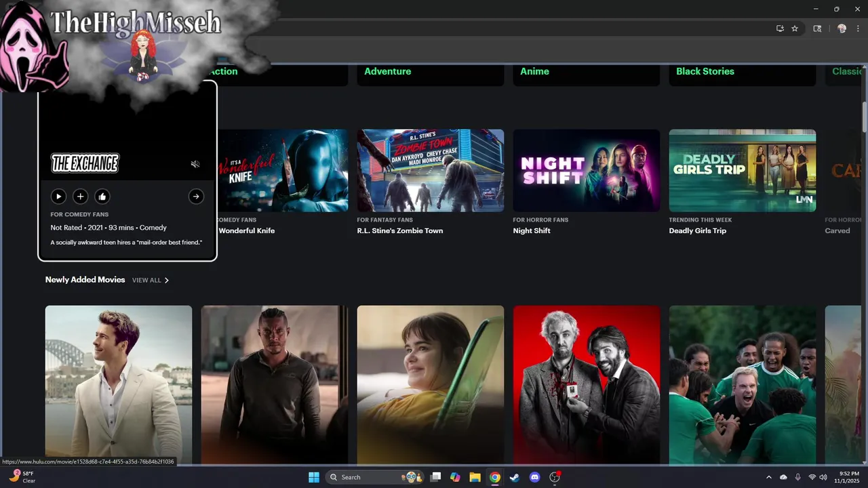The height and width of the screenshot is (488, 868).
Task: Open OneDrive cloud tray icon
Action: click(783, 477)
